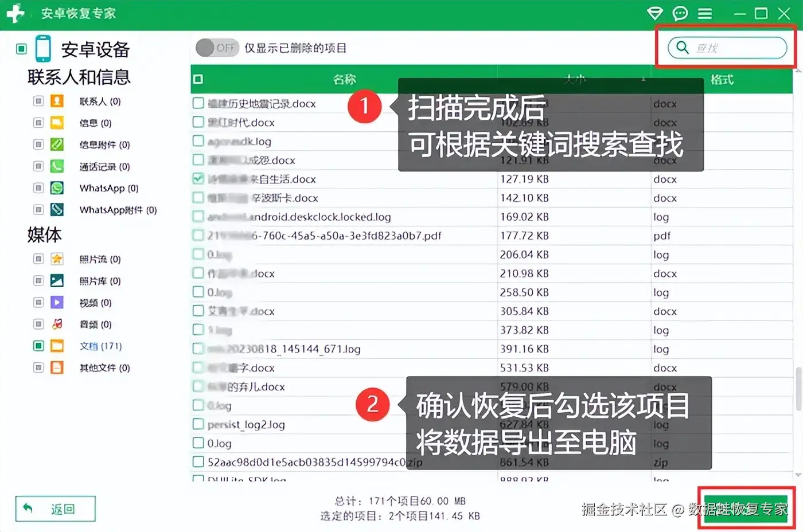803x532 pixels.
Task: Click the green recover button at bottom right
Action: (746, 508)
